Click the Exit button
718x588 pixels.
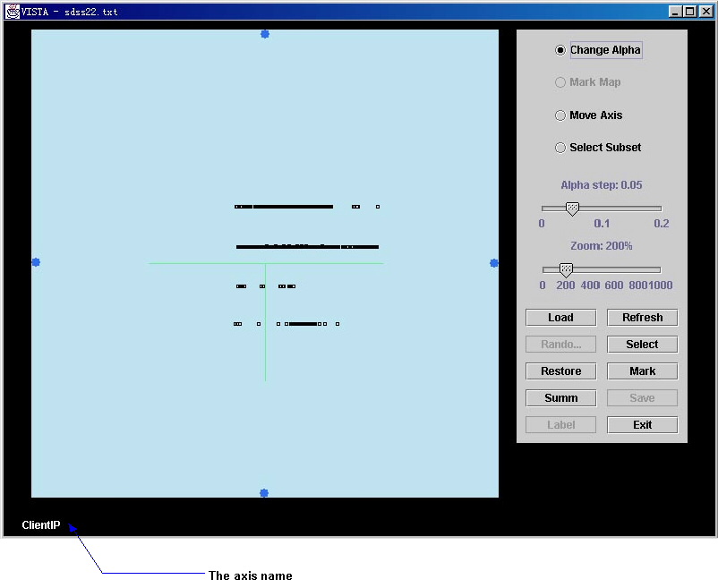click(x=642, y=425)
